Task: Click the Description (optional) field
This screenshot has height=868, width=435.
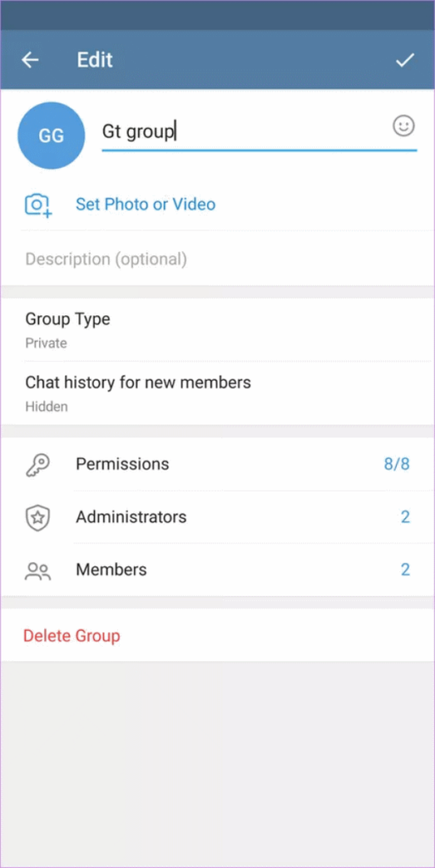Action: point(217,259)
